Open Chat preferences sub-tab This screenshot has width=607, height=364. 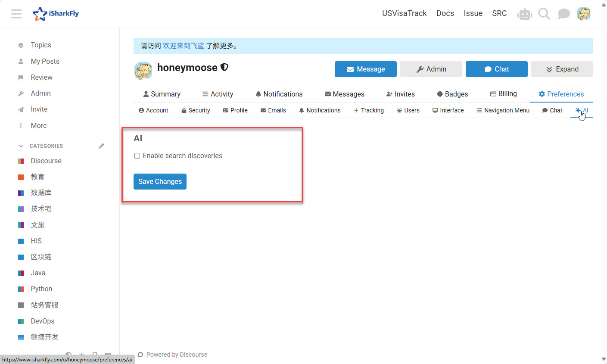click(552, 110)
